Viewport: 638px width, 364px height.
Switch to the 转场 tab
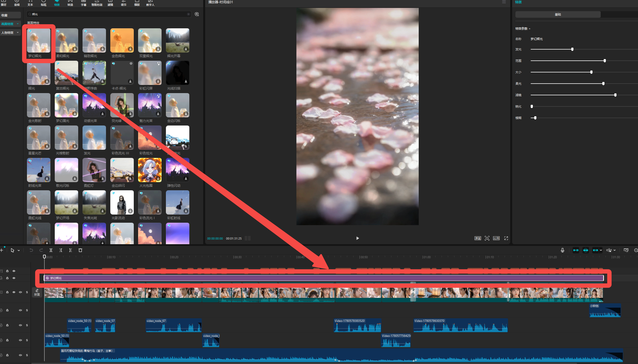tap(70, 3)
